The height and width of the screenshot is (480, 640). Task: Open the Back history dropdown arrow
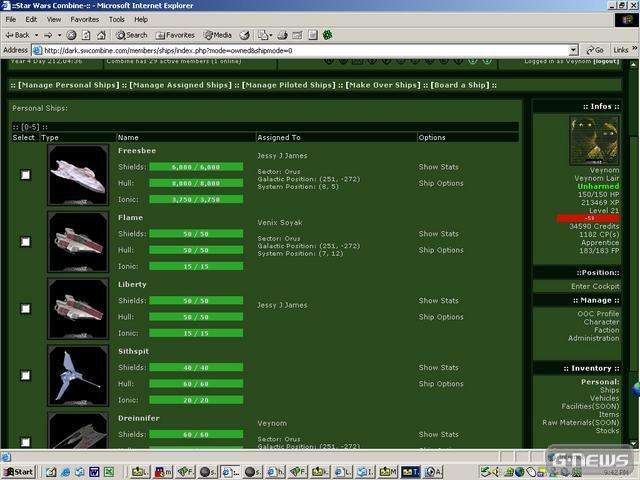pos(36,35)
